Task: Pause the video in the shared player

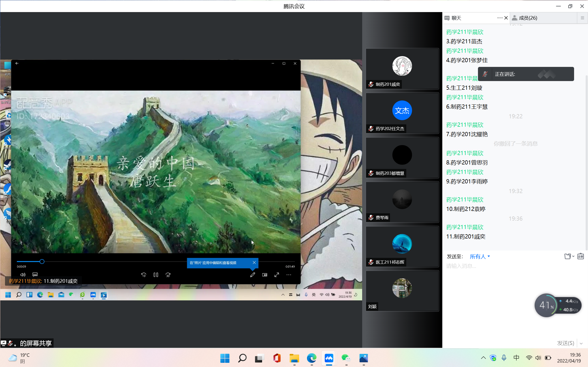Action: (156, 275)
